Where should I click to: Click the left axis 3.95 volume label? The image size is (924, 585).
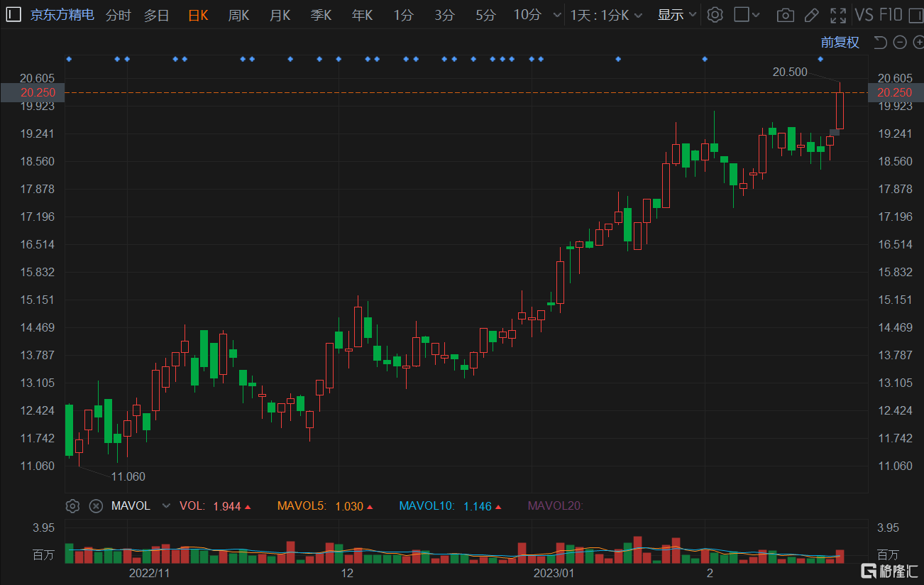pos(43,527)
